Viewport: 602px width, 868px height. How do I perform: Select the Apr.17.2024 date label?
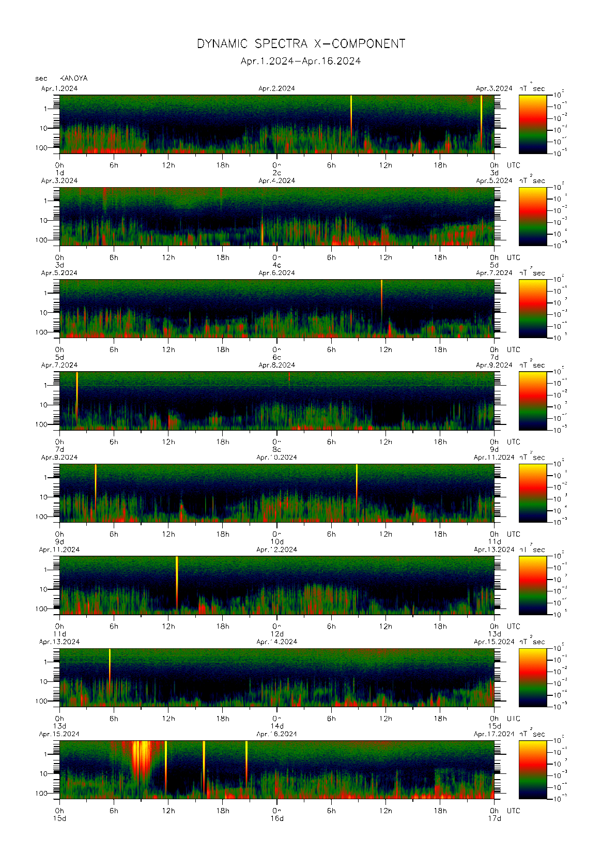494,734
